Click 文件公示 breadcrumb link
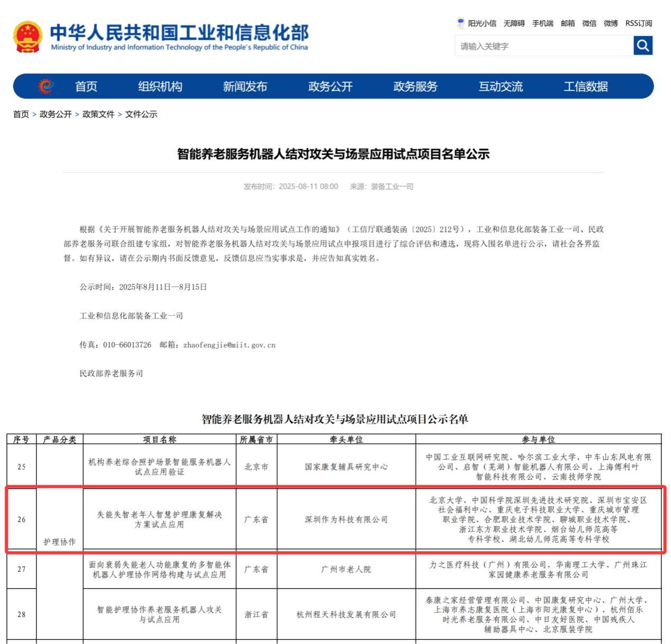This screenshot has width=671, height=644. pos(141,114)
